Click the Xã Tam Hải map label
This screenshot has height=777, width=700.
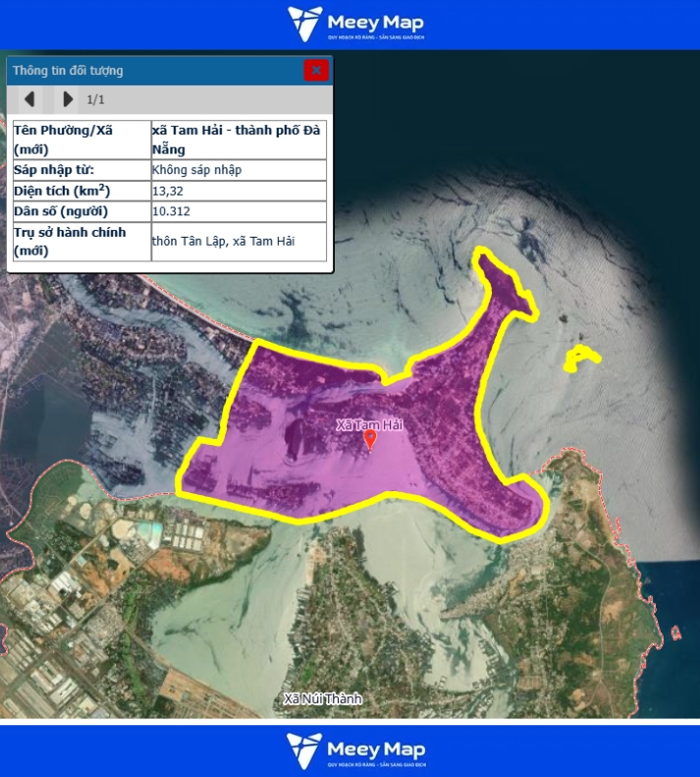tap(369, 424)
